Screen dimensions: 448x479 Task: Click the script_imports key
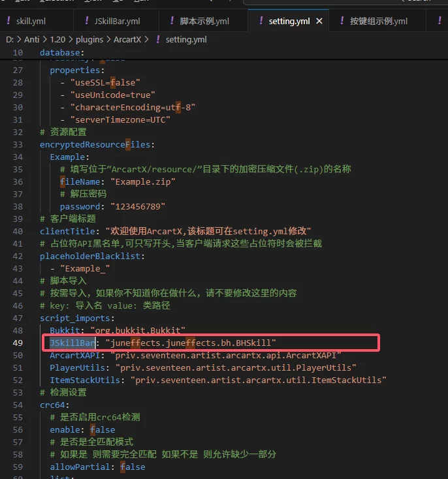pyautogui.click(x=75, y=318)
